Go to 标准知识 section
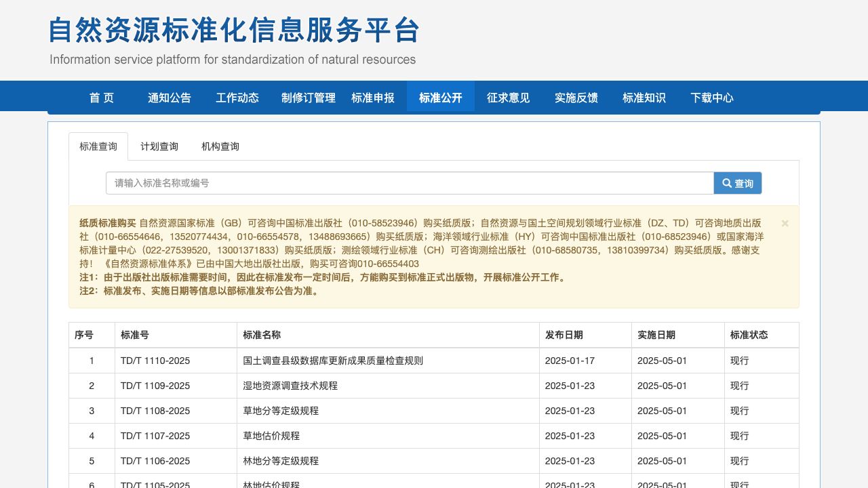 [x=644, y=98]
